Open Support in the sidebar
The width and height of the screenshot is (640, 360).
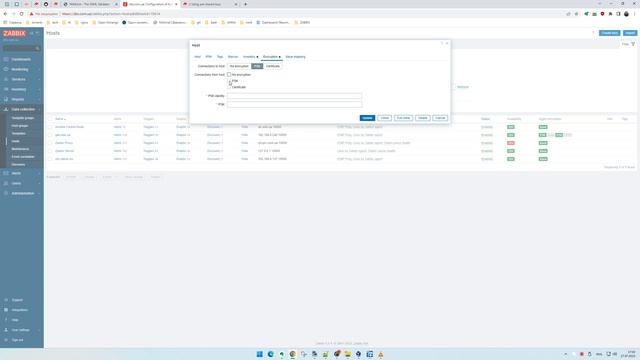(x=18, y=300)
